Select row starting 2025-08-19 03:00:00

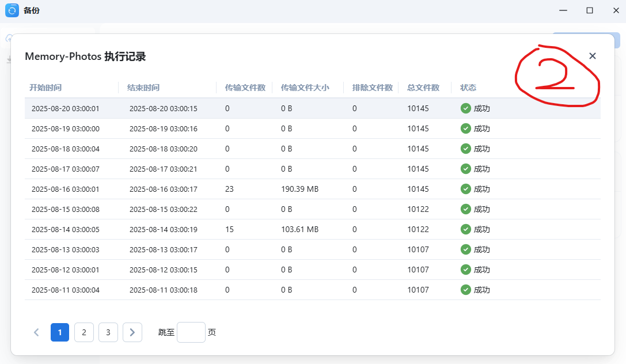pos(313,128)
